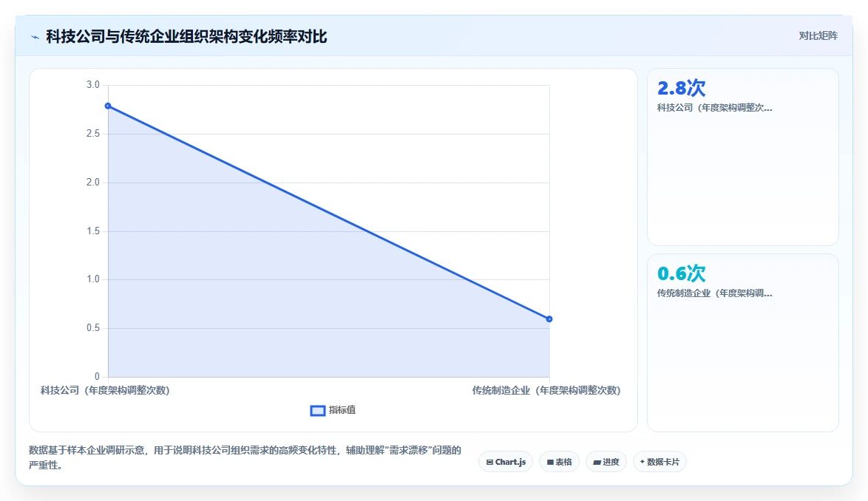This screenshot has width=868, height=501.
Task: Select the 进度 tag chip
Action: point(606,462)
